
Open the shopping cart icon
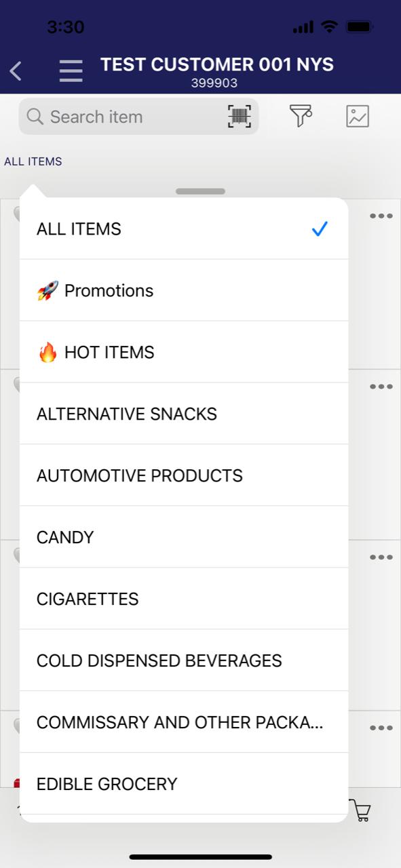click(361, 810)
